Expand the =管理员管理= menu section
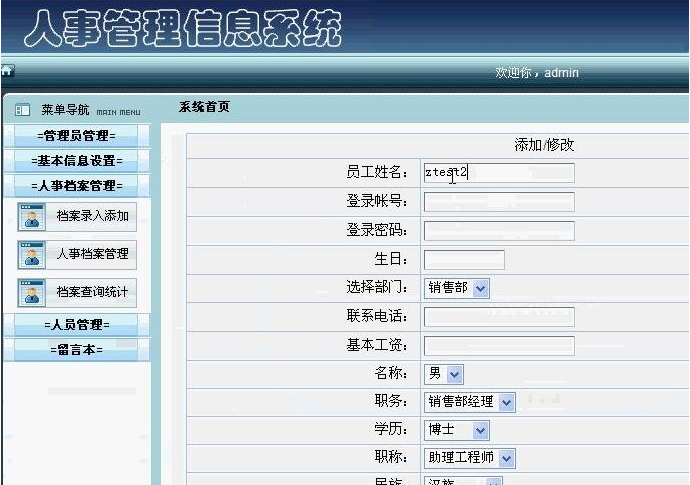 point(77,136)
